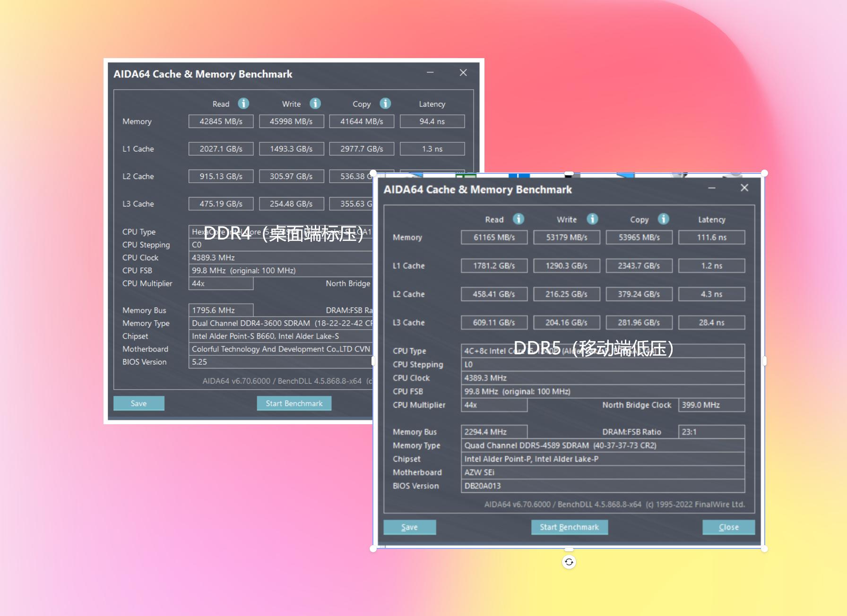Click the 111.6 ns memory latency value
This screenshot has width=847, height=616.
(711, 237)
